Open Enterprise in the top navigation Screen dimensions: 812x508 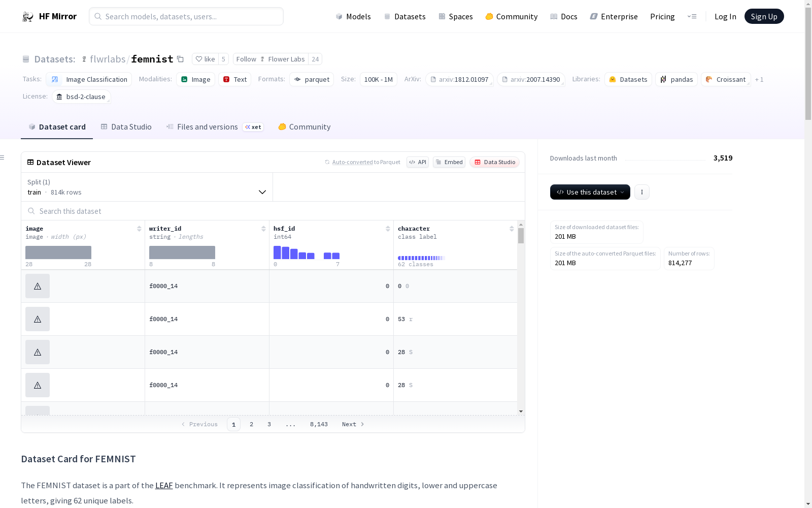coord(614,16)
